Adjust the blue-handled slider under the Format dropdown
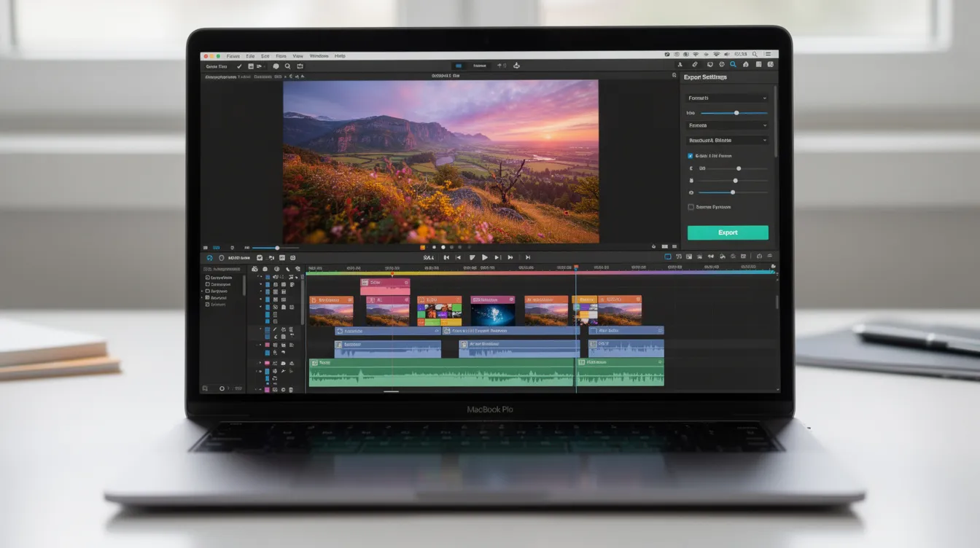Viewport: 980px width, 548px height. [734, 113]
